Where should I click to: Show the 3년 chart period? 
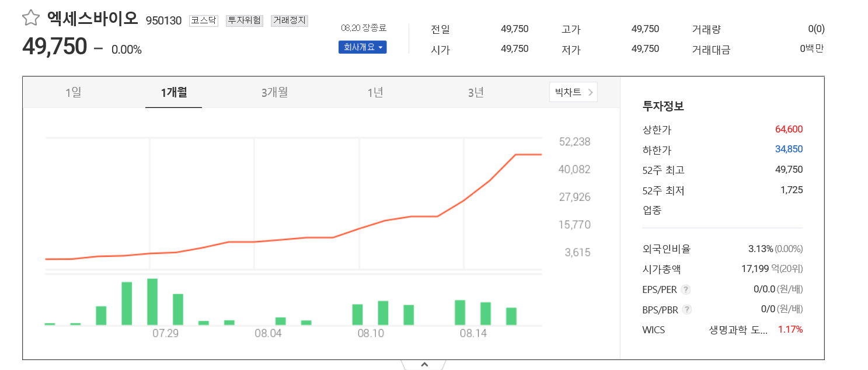point(476,92)
